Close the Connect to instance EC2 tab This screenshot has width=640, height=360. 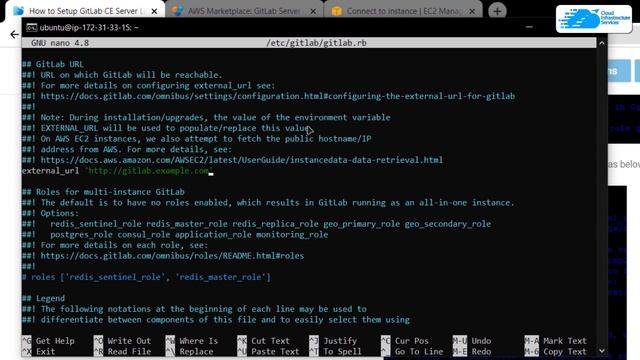(x=472, y=11)
